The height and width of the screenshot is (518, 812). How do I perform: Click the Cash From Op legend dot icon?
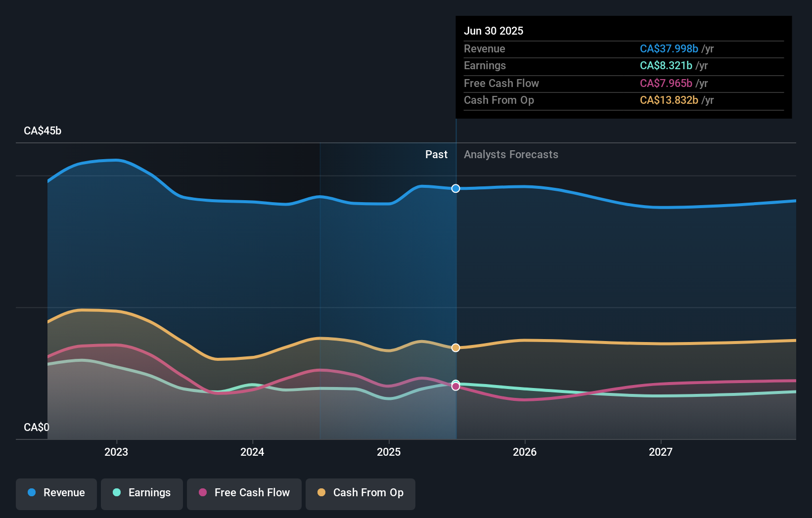pos(322,493)
